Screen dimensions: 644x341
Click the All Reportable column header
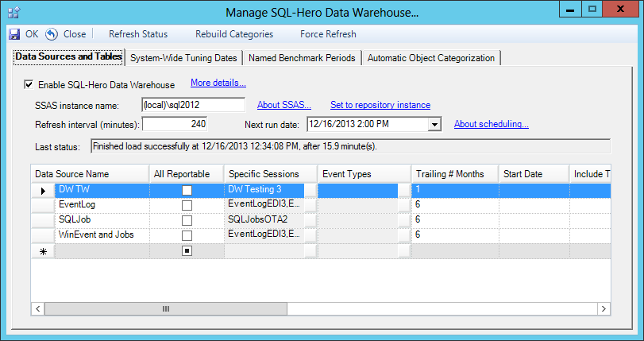(x=187, y=174)
